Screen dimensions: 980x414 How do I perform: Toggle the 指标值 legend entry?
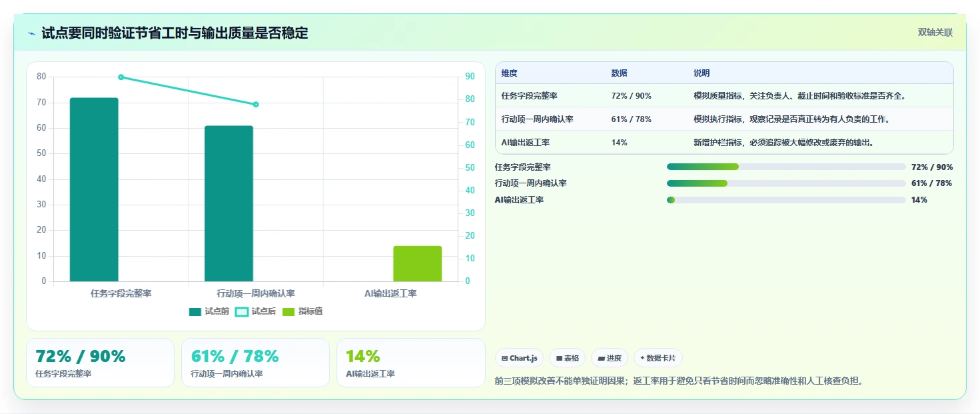click(302, 311)
